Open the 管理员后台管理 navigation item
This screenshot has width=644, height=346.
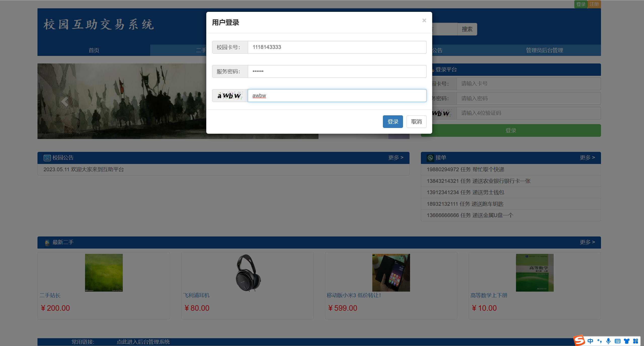point(544,50)
